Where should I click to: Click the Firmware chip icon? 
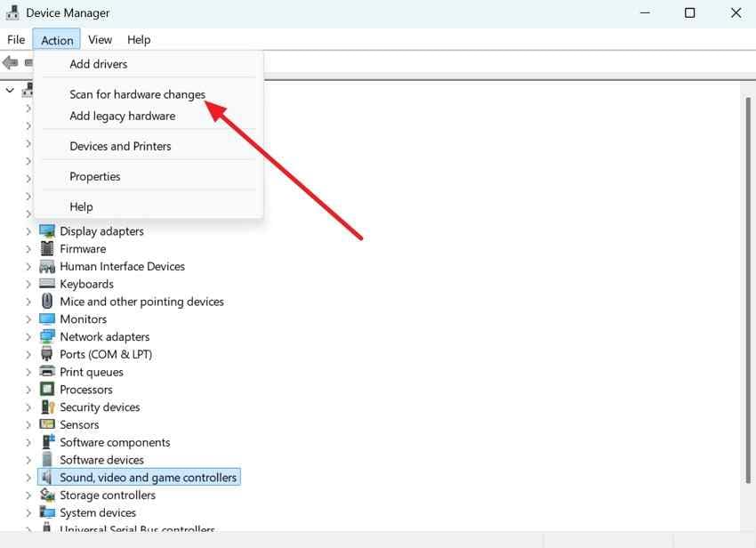coord(47,248)
